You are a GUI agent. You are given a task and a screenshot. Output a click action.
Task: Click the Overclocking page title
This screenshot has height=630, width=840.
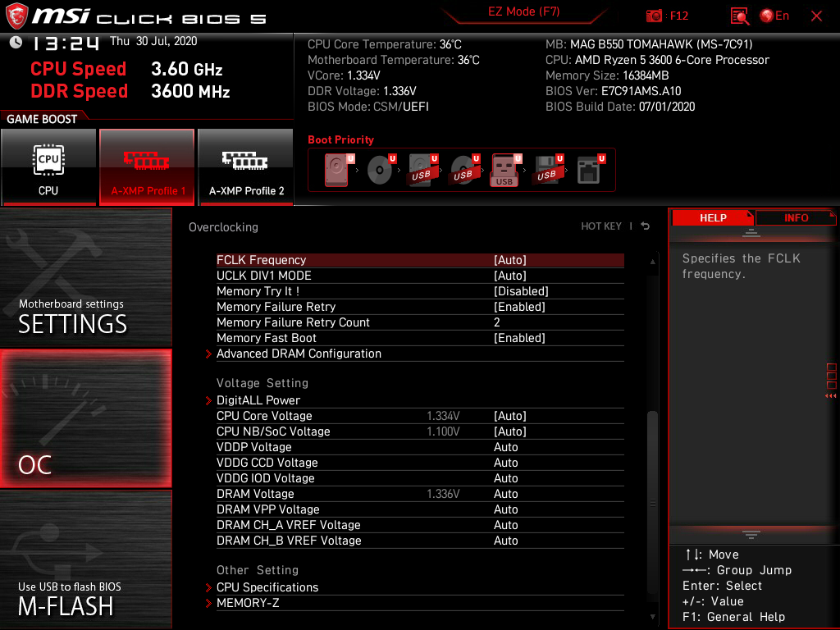223,227
